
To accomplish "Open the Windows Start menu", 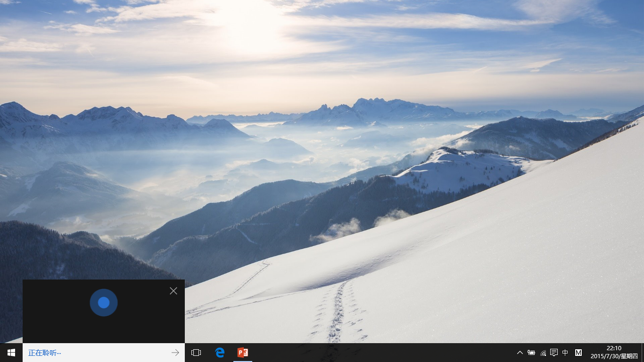I will tap(11, 353).
